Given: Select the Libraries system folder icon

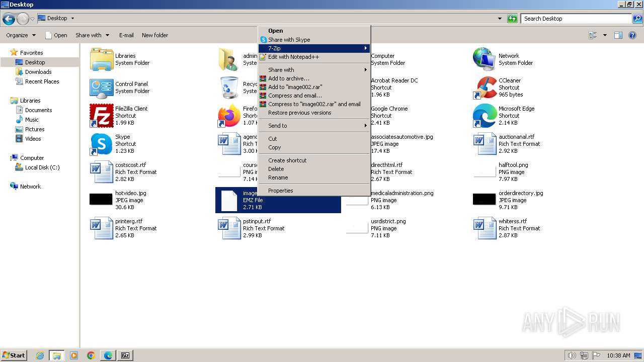Looking at the screenshot, I should (x=102, y=59).
